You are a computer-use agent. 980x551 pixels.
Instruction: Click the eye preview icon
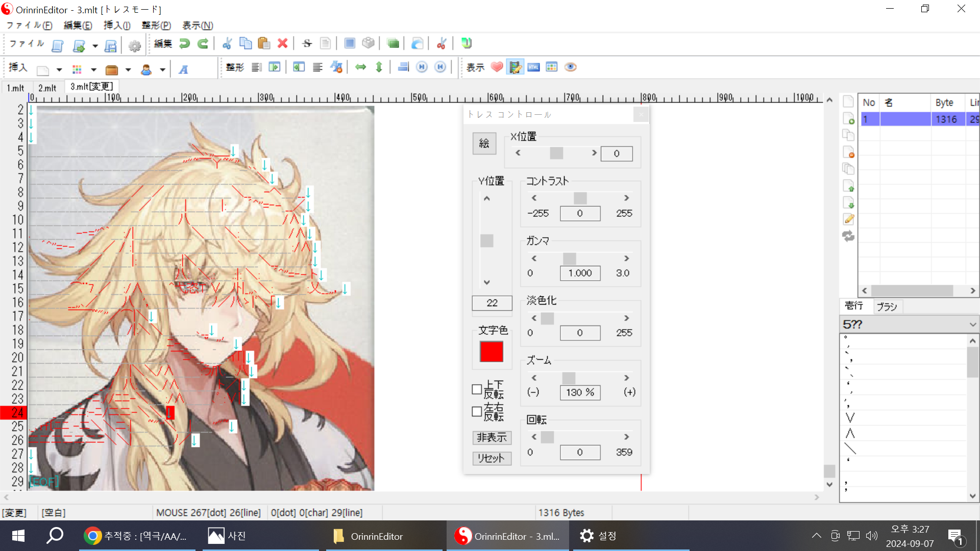(570, 67)
